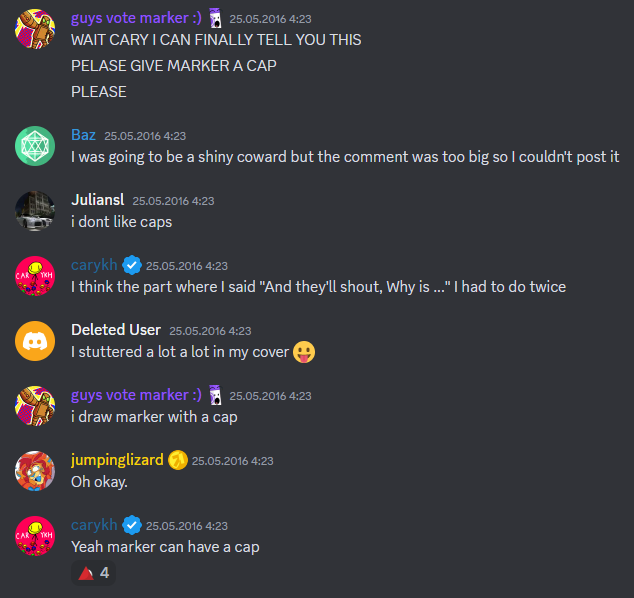Click Deleted User's orange Discord avatar

point(35,341)
